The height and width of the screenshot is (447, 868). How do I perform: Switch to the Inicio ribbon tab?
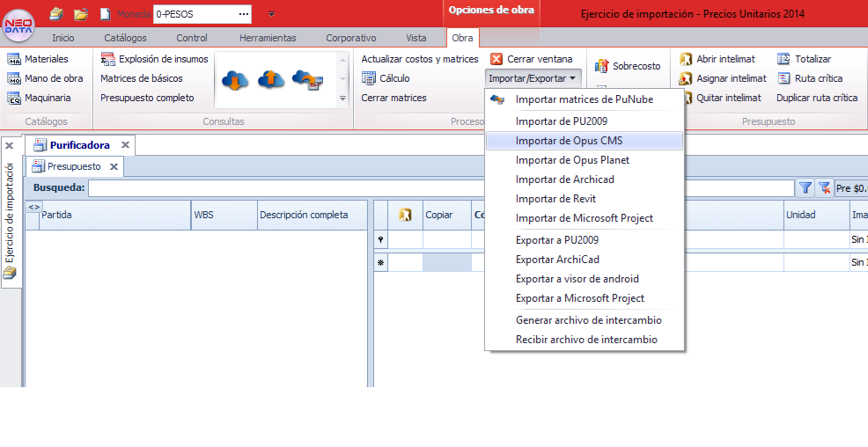tap(63, 38)
